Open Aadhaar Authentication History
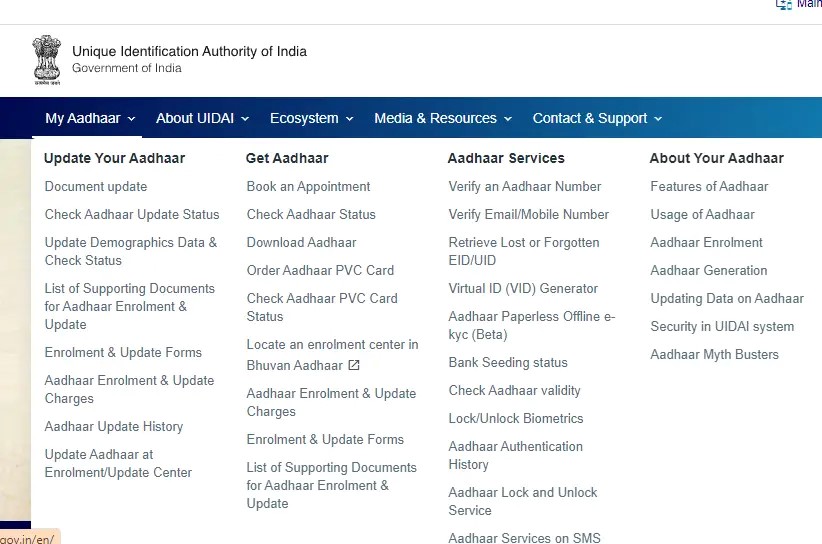The height and width of the screenshot is (544, 822). point(515,455)
